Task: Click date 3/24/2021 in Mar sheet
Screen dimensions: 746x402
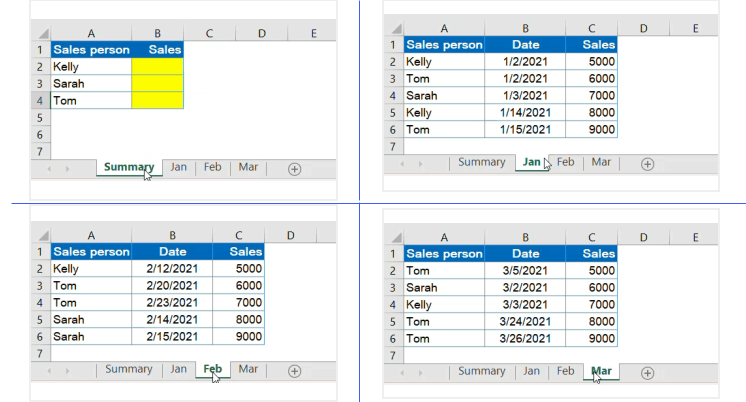Action: tap(525, 322)
